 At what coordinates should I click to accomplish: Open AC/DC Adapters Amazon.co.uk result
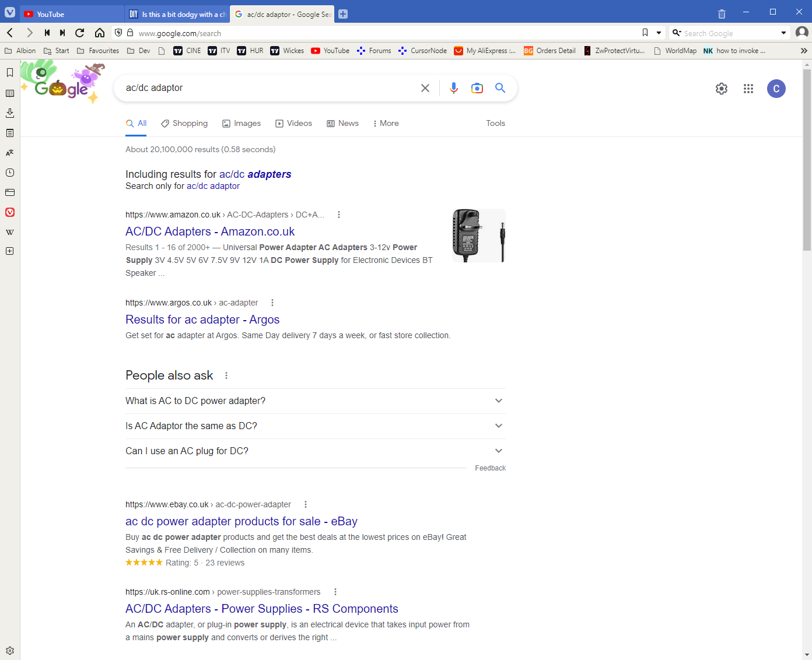tap(210, 231)
